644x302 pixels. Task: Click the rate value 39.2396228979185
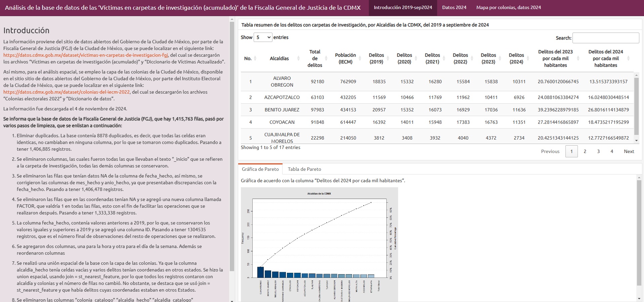pyautogui.click(x=558, y=110)
